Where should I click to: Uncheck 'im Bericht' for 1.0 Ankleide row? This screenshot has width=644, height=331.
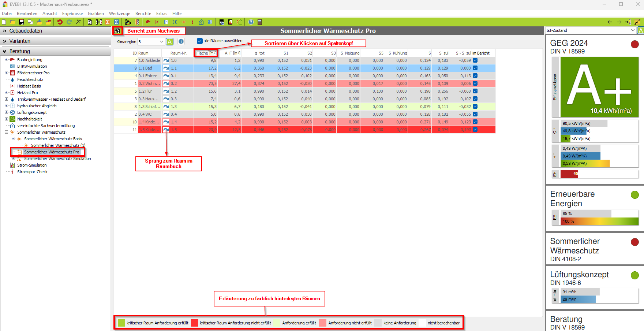click(x=475, y=60)
